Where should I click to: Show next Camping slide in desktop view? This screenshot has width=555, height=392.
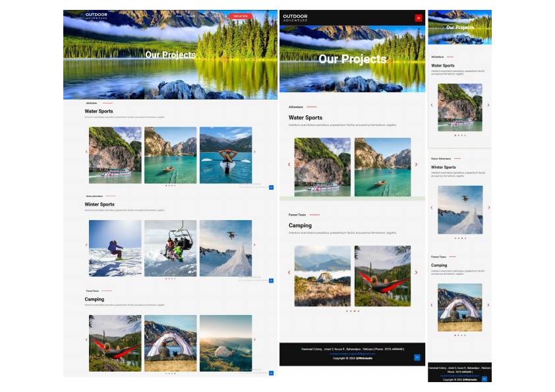pos(254,340)
